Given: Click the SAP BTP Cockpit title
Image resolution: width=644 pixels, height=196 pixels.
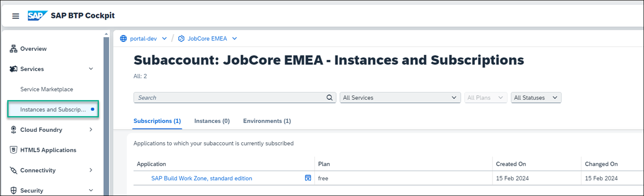Looking at the screenshot, I should tap(83, 16).
